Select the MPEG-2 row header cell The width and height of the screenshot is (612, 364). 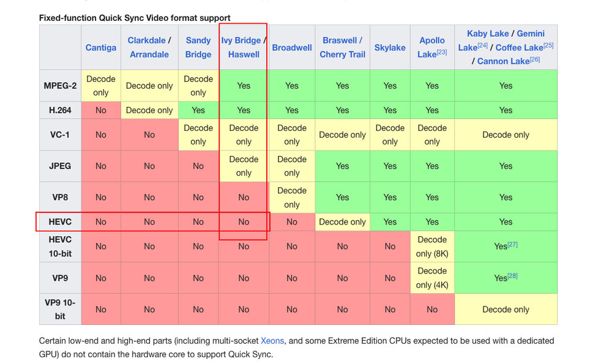point(59,86)
